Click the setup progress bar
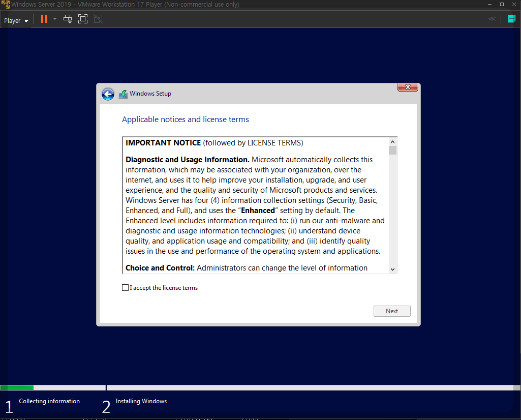Screen dimensions: 521x420 260,387
